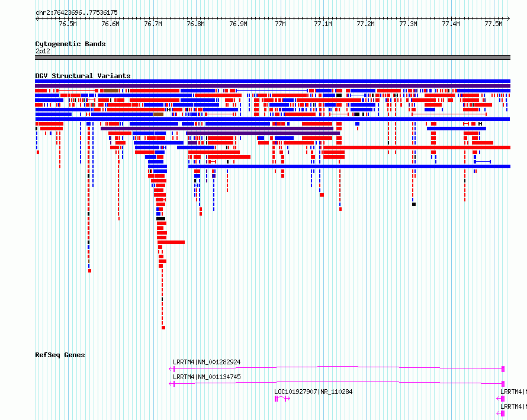527x420 pixels.
Task: Select the Cytogenetic Bands track title
Action: pos(70,44)
